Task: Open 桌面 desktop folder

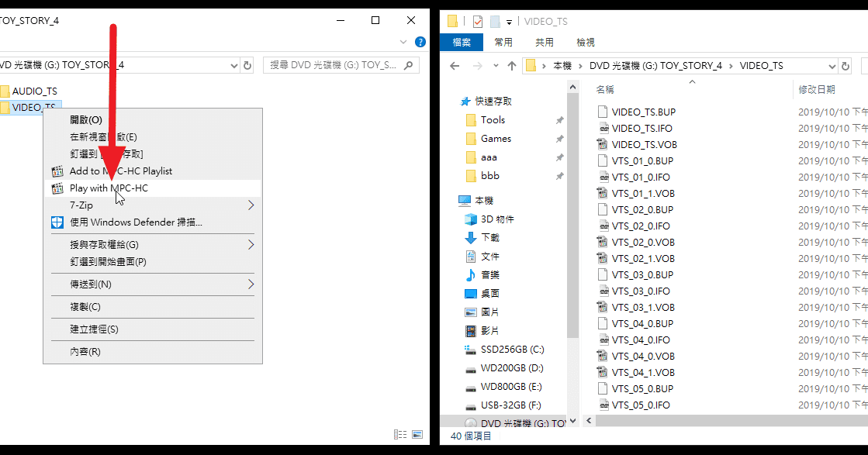Action: (490, 294)
